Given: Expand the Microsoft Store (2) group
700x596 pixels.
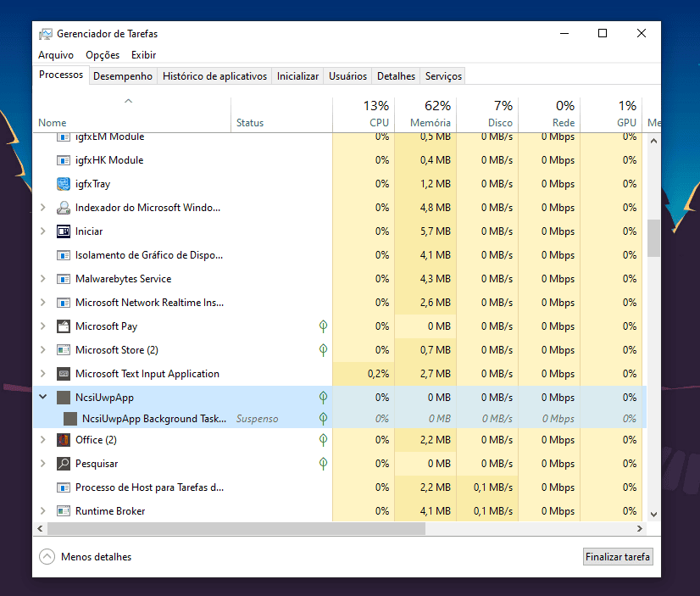Looking at the screenshot, I should click(x=43, y=350).
